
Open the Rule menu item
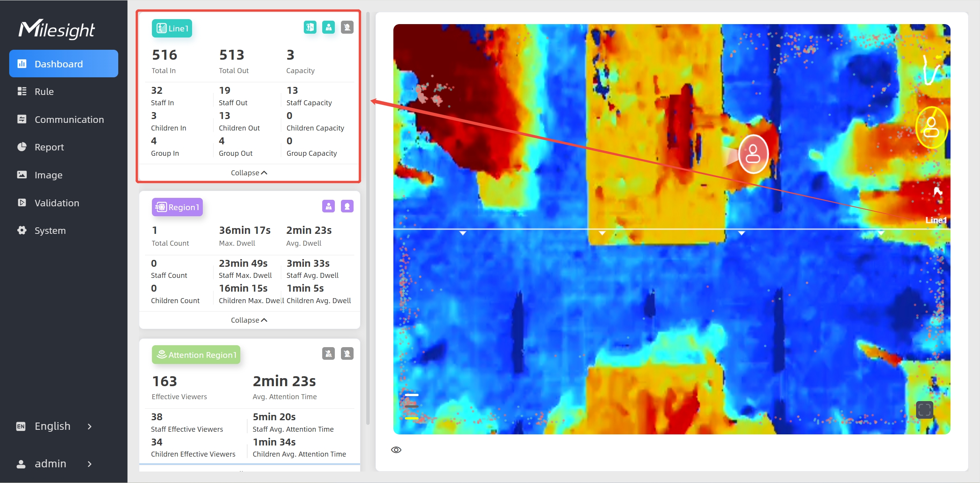[44, 91]
